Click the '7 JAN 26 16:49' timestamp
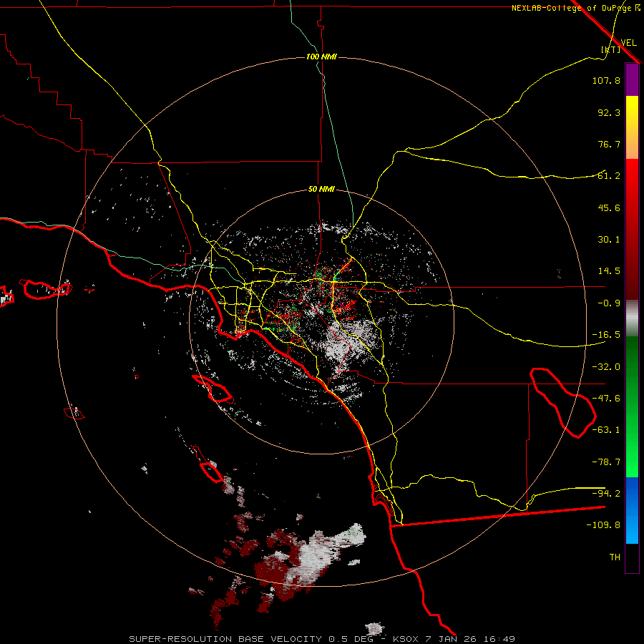Image resolution: width=644 pixels, height=644 pixels. (x=470, y=639)
